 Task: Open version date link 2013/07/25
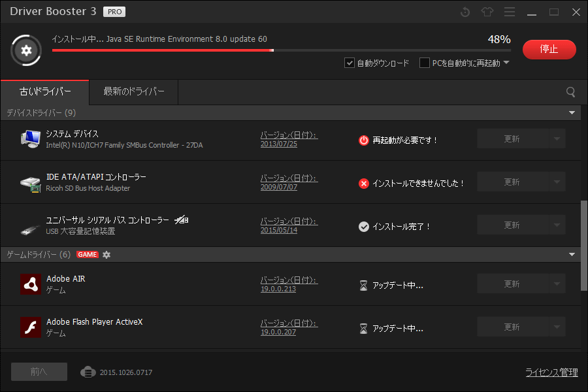click(x=278, y=144)
